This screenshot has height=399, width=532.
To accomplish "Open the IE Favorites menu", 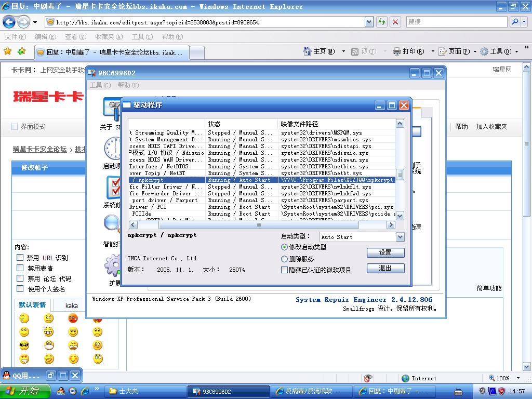I will 109,37.
